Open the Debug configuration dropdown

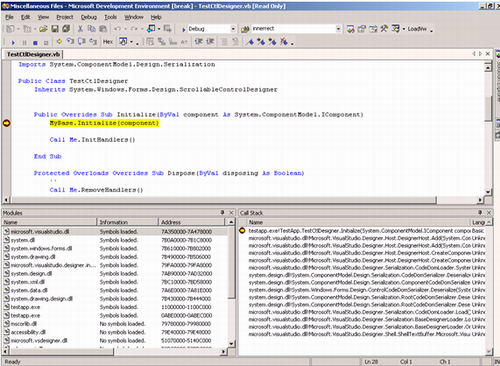point(233,29)
